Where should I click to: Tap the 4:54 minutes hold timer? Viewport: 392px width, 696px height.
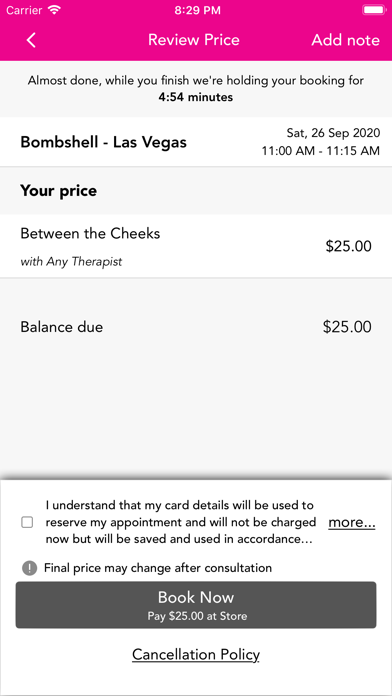click(x=196, y=97)
